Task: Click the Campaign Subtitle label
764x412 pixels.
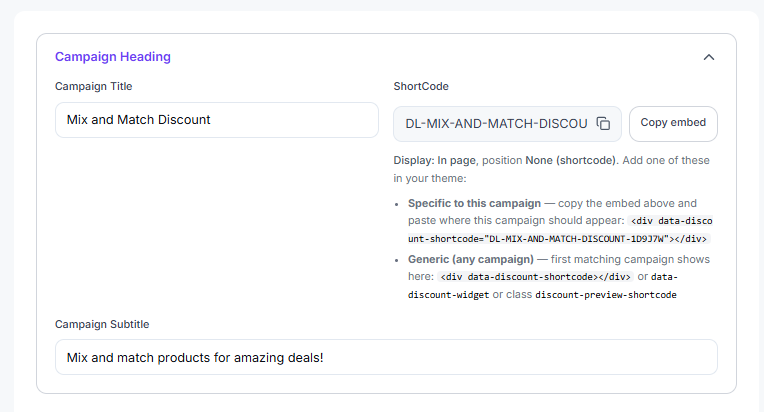Action: pos(102,324)
